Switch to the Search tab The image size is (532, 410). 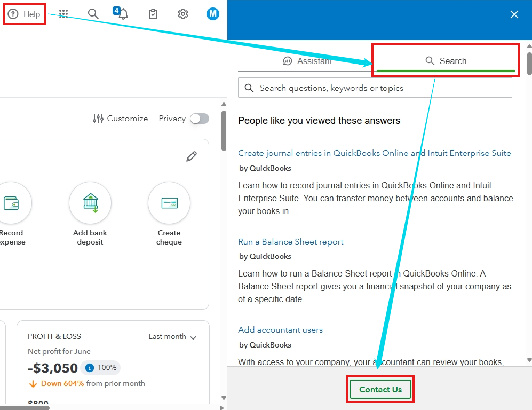click(446, 61)
